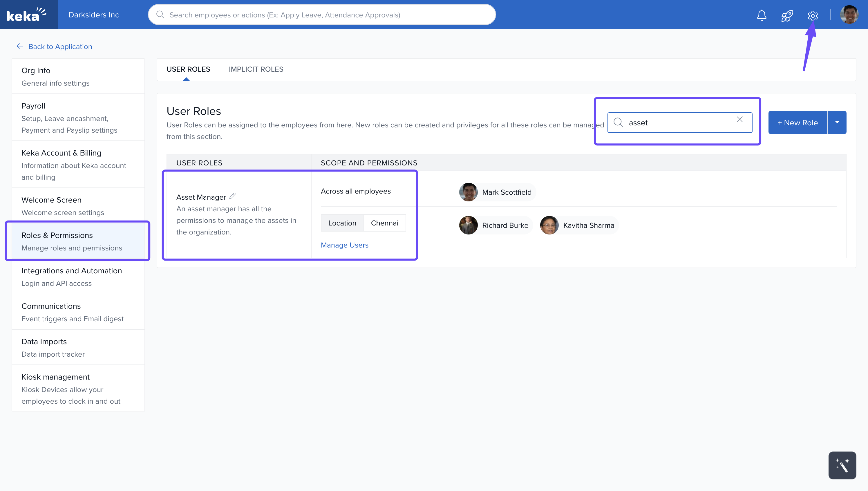Click the Kavitha Sharma user chip
This screenshot has width=868, height=491.
[x=578, y=225]
